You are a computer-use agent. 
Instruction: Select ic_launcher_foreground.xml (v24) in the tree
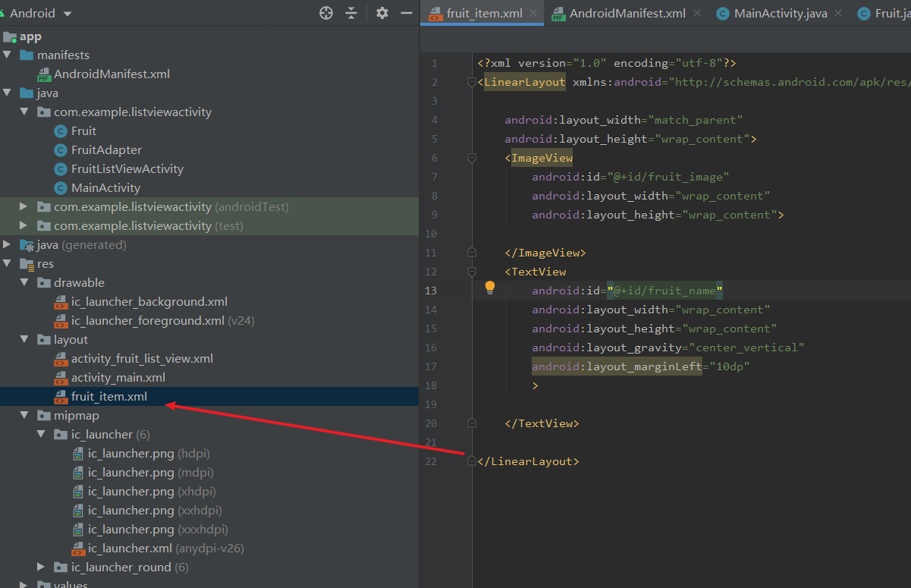point(163,321)
